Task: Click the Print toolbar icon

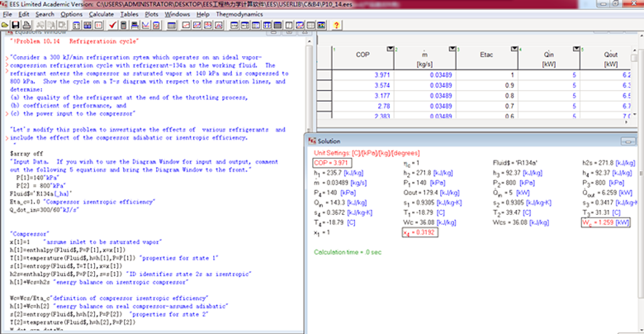Action: tap(27, 25)
